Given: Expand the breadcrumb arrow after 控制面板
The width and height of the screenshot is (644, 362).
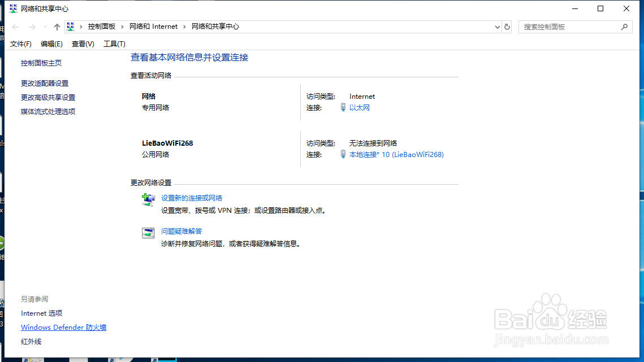Looking at the screenshot, I should [122, 26].
